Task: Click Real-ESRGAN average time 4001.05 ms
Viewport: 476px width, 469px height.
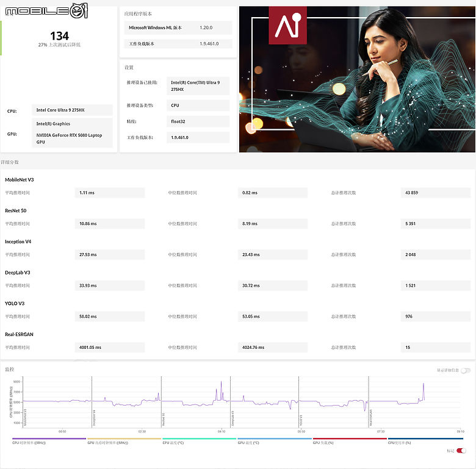Action: click(110, 348)
